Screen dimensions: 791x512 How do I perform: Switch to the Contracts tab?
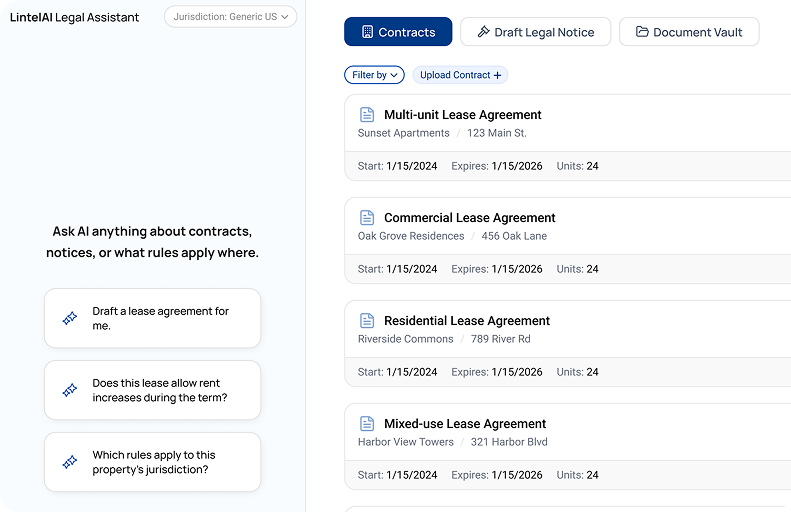tap(398, 32)
